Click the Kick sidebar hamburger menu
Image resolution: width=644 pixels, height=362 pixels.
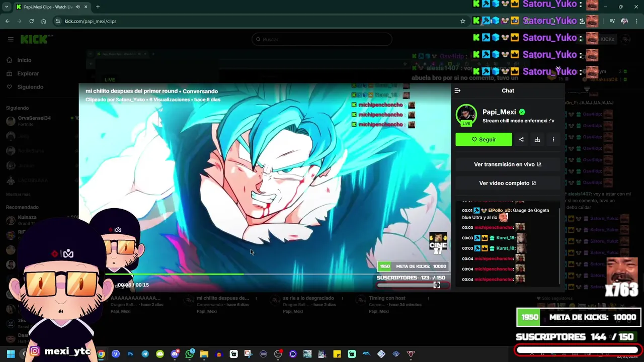(x=10, y=39)
